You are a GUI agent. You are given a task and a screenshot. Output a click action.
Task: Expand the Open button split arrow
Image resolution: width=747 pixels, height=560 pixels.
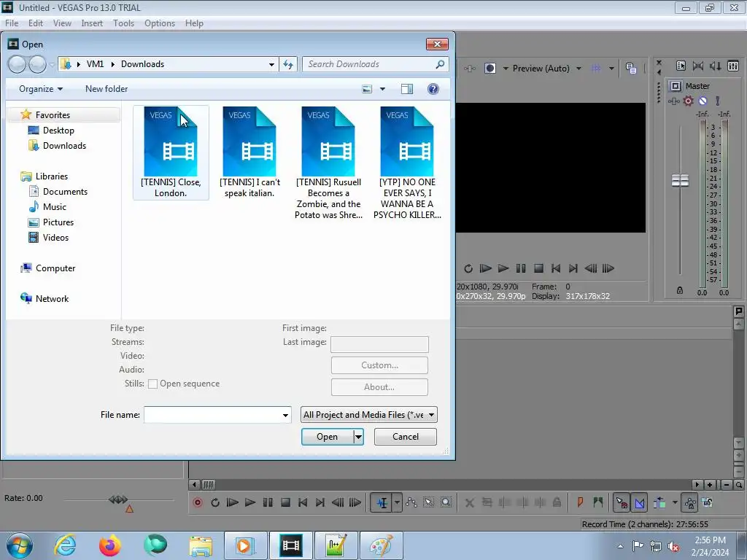pyautogui.click(x=358, y=437)
